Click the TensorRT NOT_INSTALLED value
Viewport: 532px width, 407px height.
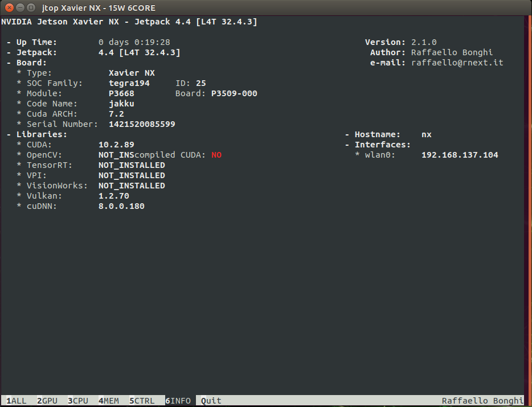pyautogui.click(x=132, y=165)
